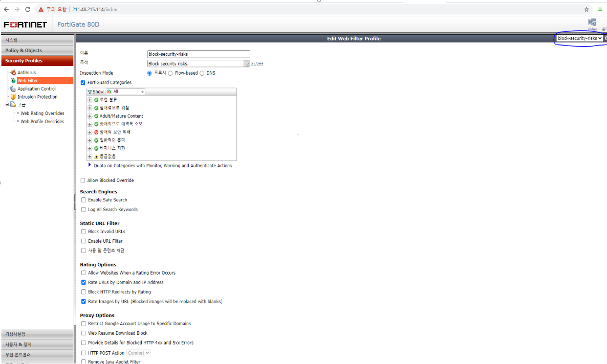The height and width of the screenshot is (364, 607).
Task: Open the 무선 콘트롤러 section
Action: tap(37, 355)
